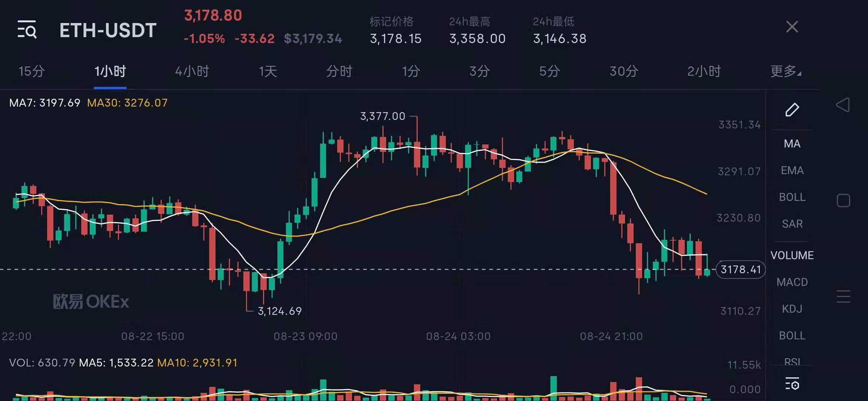The height and width of the screenshot is (401, 868).
Task: Open indicator settings icon at bottom right
Action: coord(792,384)
